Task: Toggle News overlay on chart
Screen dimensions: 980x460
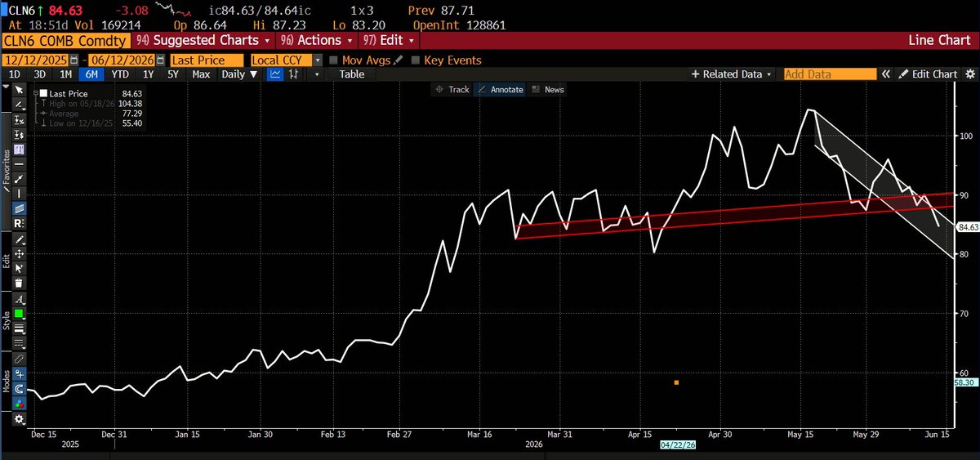Action: tap(547, 89)
